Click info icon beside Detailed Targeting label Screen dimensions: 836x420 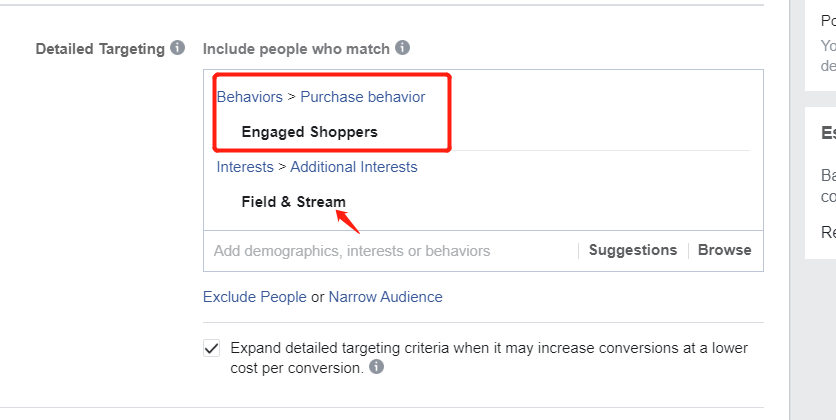pyautogui.click(x=178, y=48)
